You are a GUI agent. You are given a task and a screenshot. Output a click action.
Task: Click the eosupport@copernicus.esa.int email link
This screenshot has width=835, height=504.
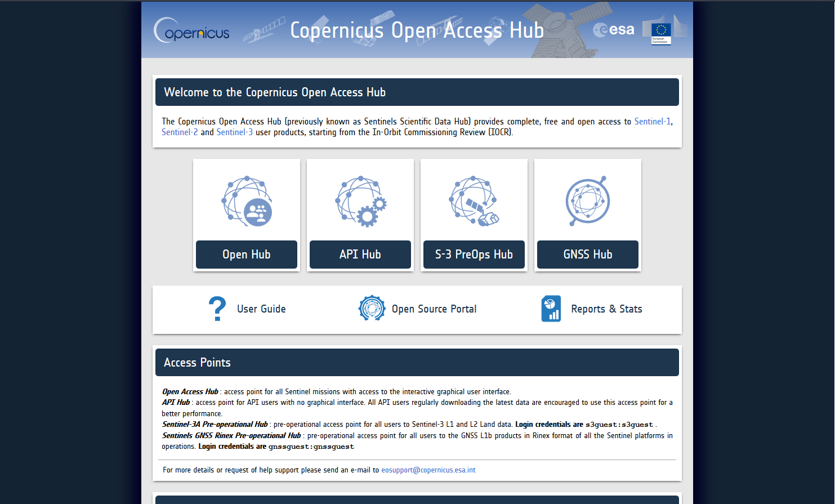click(x=428, y=470)
